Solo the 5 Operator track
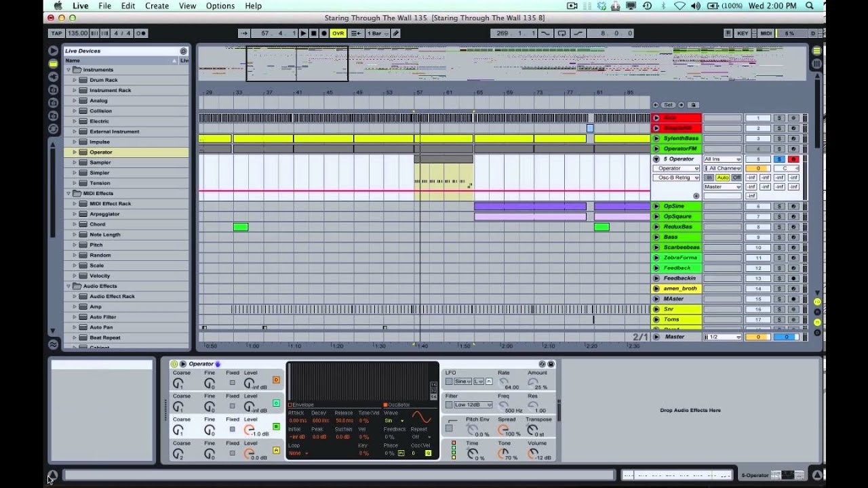868x488 pixels. tap(779, 159)
